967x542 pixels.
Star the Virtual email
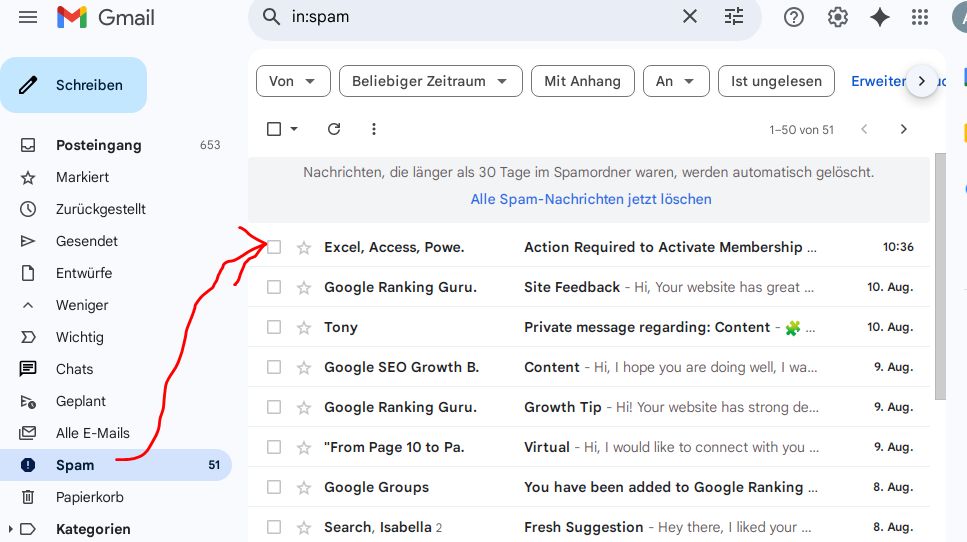tap(303, 448)
